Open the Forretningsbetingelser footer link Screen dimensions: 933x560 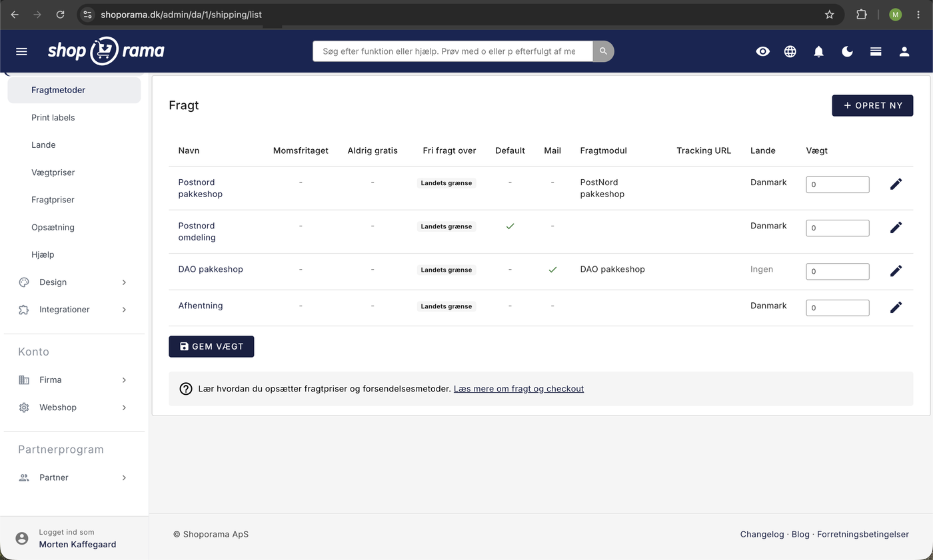click(x=863, y=534)
